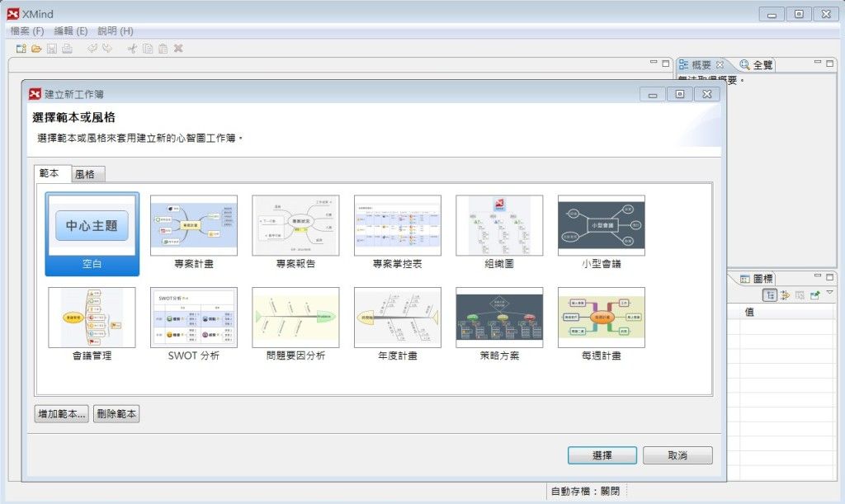The width and height of the screenshot is (845, 504).
Task: Open the 說明 (H) menu
Action: coord(116,31)
